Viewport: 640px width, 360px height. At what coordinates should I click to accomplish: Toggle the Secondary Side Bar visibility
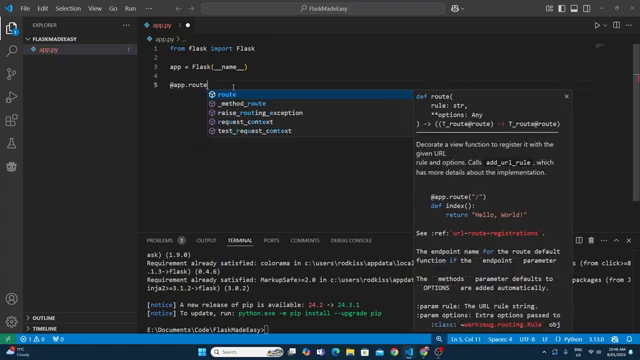click(587, 8)
